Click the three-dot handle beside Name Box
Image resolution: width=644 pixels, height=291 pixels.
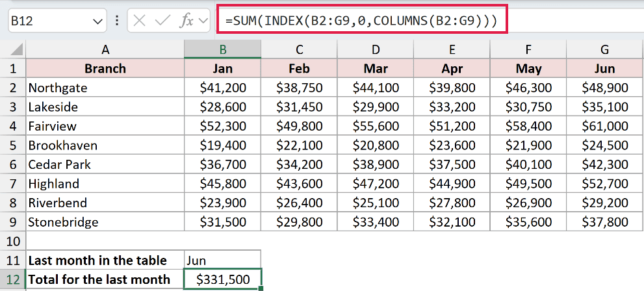point(117,21)
